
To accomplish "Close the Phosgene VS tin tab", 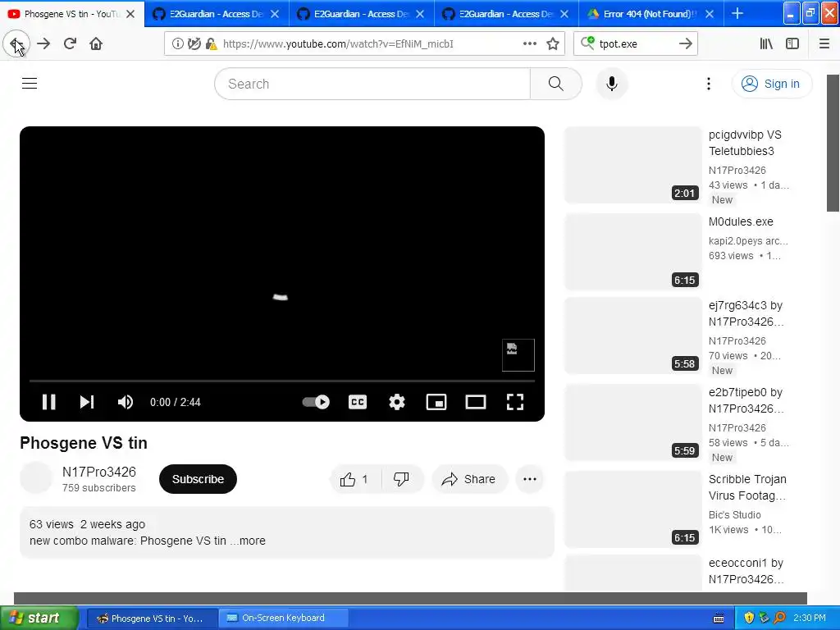I will [x=130, y=14].
